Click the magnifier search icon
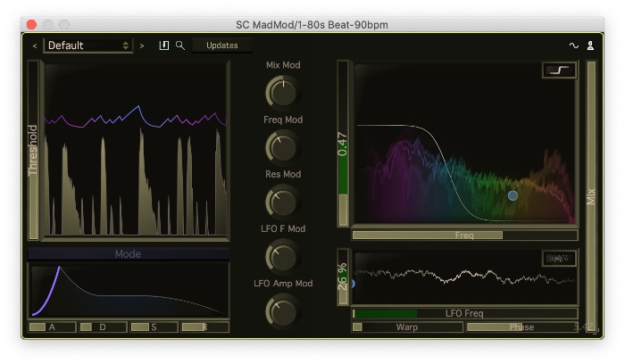The height and width of the screenshot is (364, 625). (x=179, y=45)
